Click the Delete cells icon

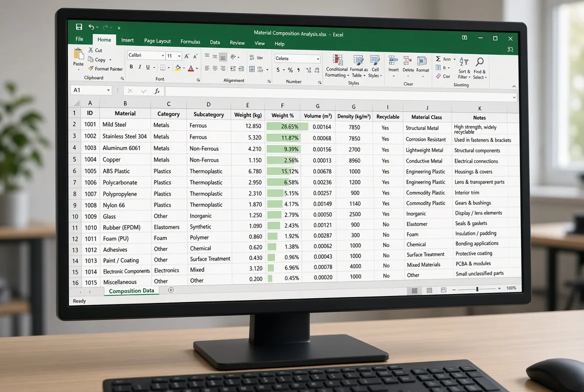click(407, 61)
